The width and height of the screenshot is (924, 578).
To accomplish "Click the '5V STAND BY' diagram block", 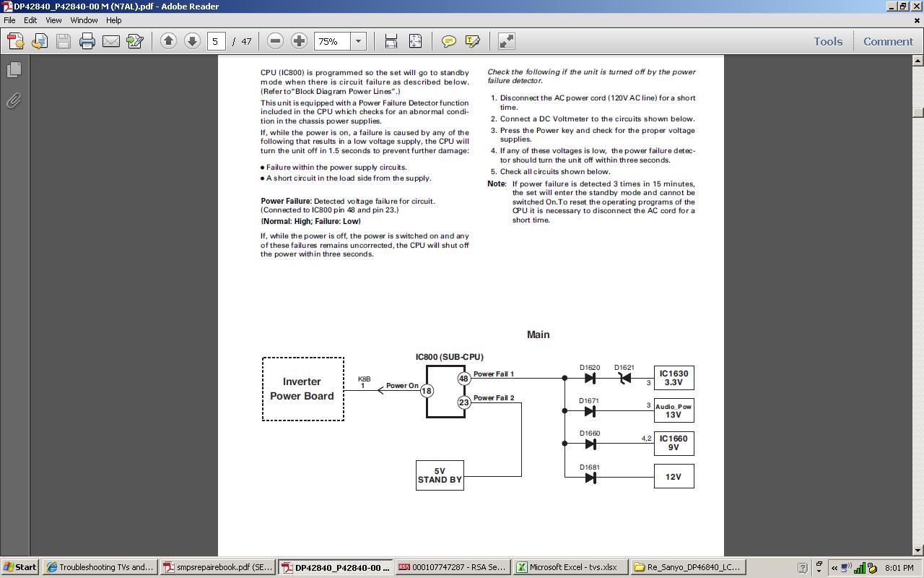I will click(440, 475).
